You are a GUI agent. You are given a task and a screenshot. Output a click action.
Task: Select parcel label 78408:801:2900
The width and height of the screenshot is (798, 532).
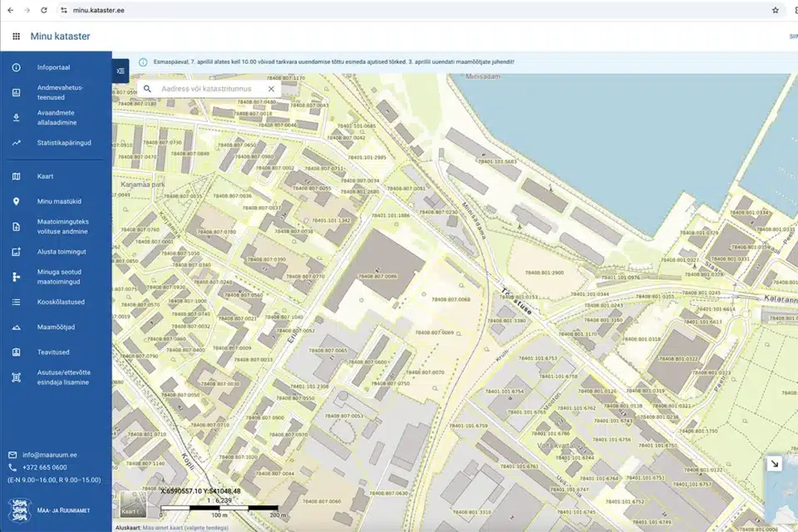coord(544,273)
